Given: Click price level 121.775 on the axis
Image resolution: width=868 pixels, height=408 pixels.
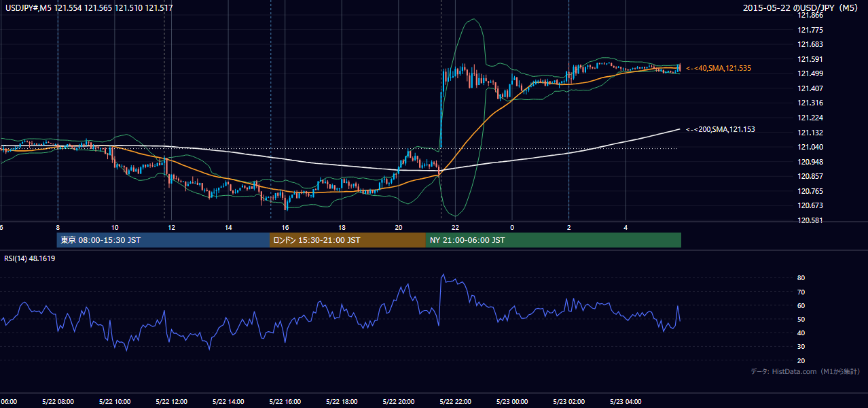Looking at the screenshot, I should tap(810, 30).
